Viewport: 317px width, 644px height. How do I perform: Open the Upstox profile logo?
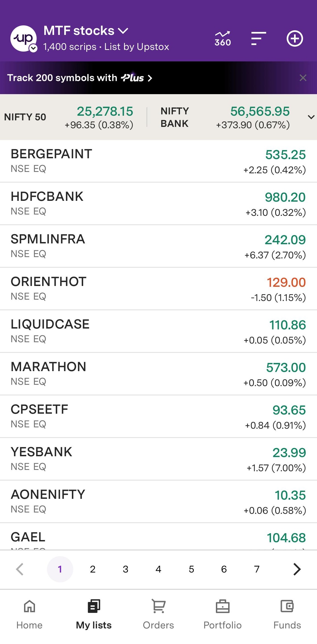click(24, 38)
